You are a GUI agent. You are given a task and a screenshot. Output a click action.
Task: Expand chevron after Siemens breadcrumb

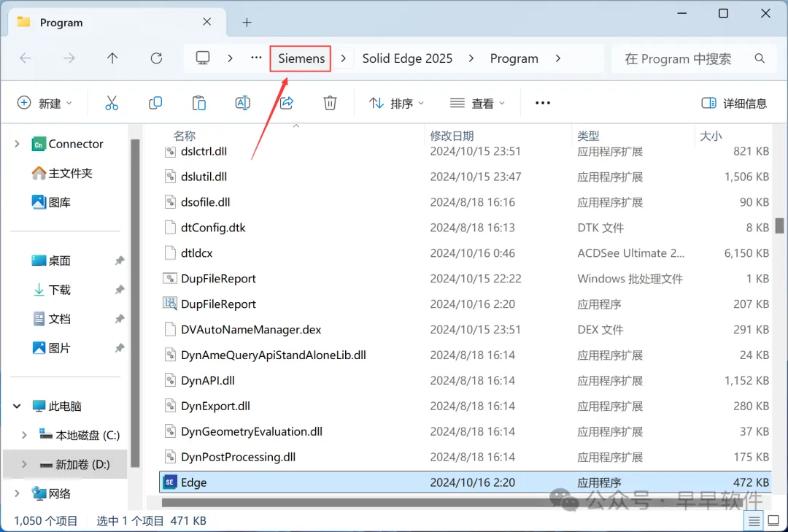[343, 58]
